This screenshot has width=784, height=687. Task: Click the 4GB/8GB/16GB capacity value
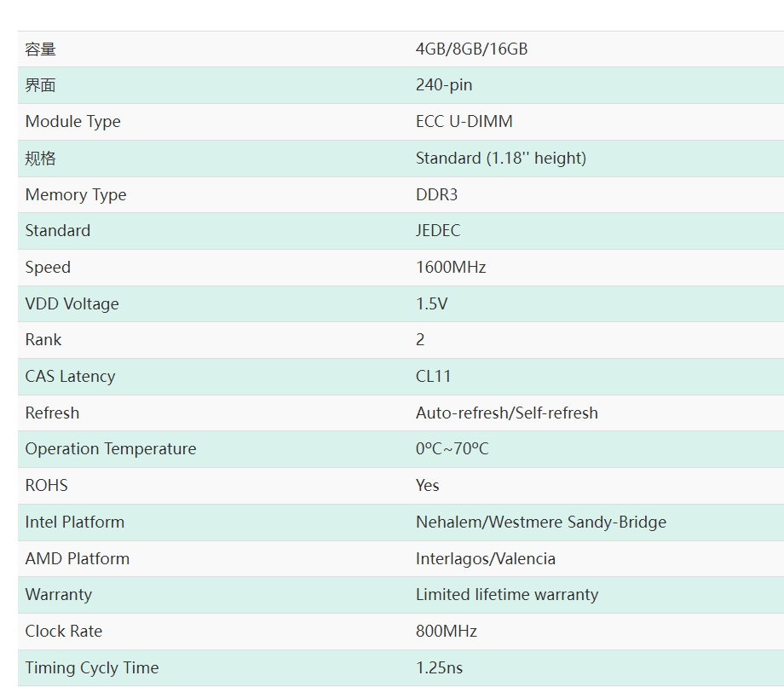click(471, 49)
